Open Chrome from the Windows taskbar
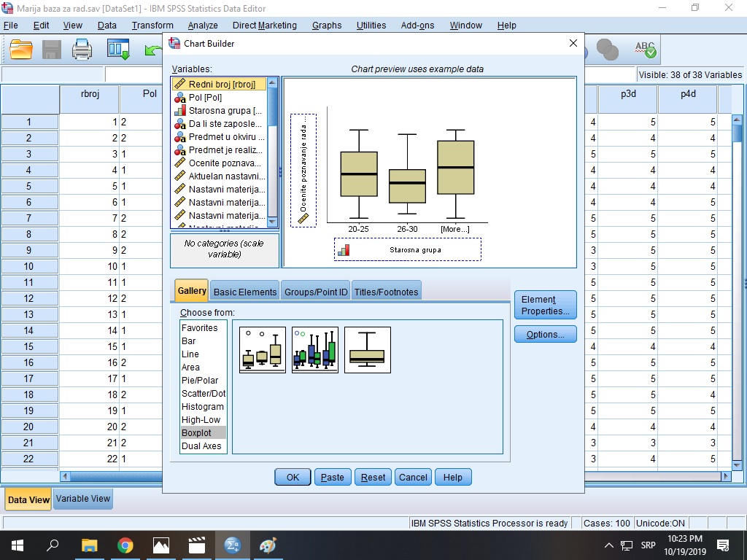 125,545
